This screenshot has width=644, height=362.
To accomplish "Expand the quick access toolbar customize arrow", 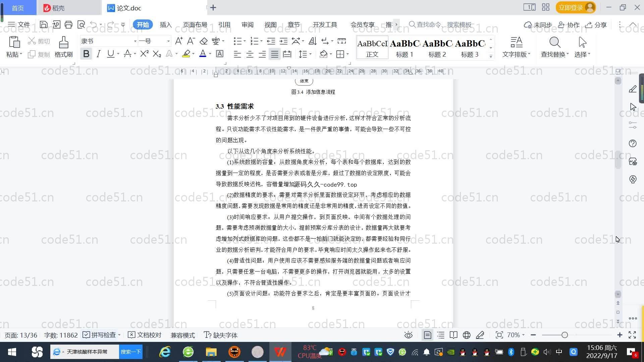I will [x=123, y=24].
